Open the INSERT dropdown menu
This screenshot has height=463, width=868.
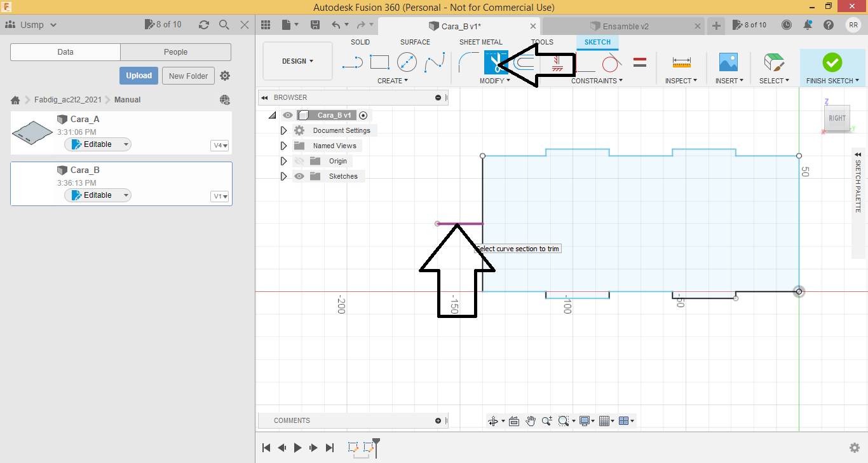pyautogui.click(x=728, y=81)
